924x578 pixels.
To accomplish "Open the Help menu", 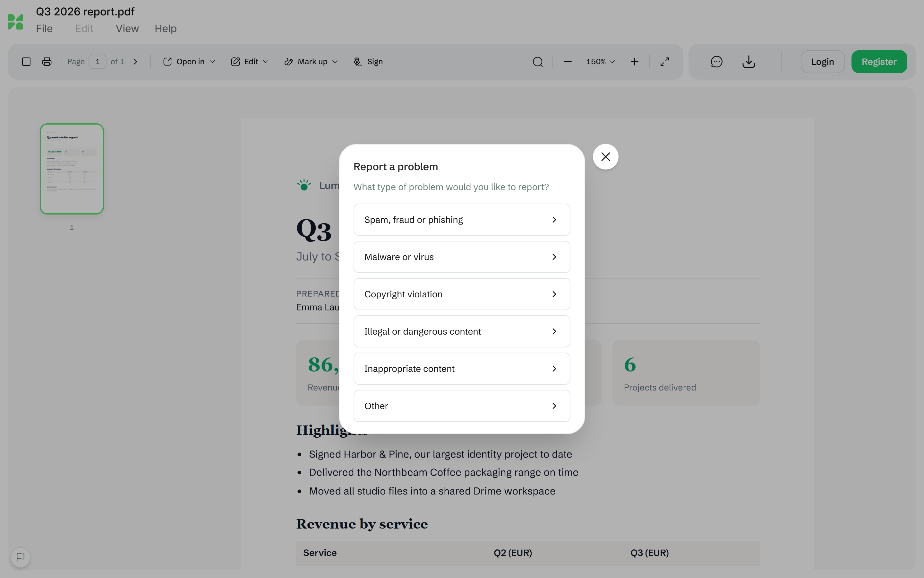I will click(165, 29).
